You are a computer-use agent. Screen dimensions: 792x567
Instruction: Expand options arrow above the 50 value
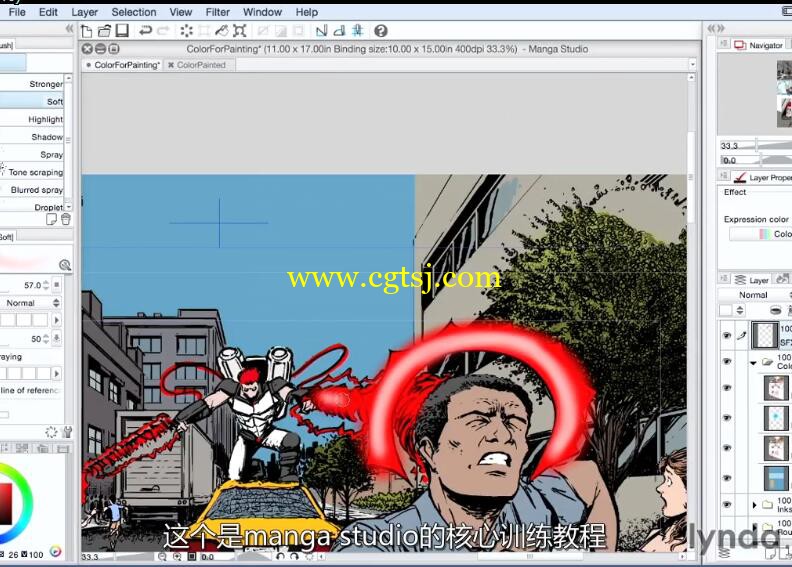57,320
